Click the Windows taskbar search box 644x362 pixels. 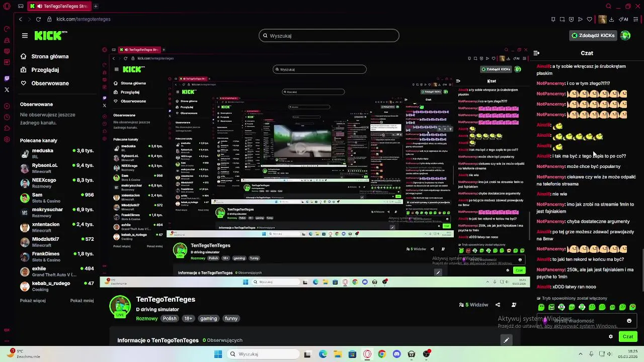pyautogui.click(x=263, y=354)
